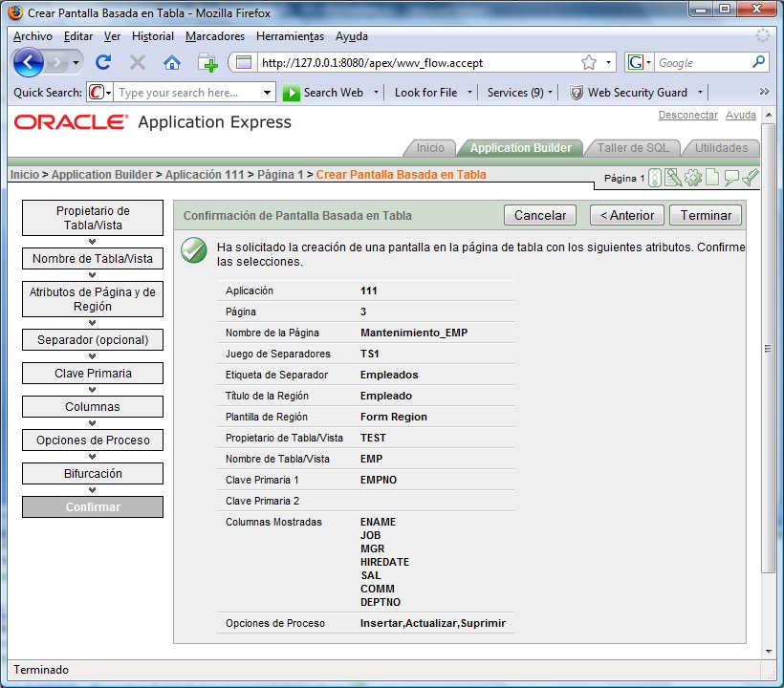Switch to the Utilidades tab
The image size is (784, 688).
tap(721, 148)
